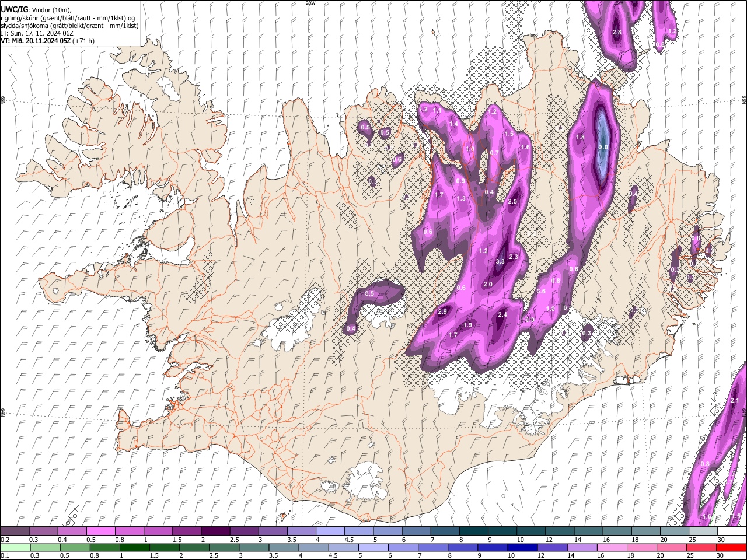Click the "0.7" precipitation value on the map
This screenshot has width=747, height=560.
pyautogui.click(x=494, y=153)
